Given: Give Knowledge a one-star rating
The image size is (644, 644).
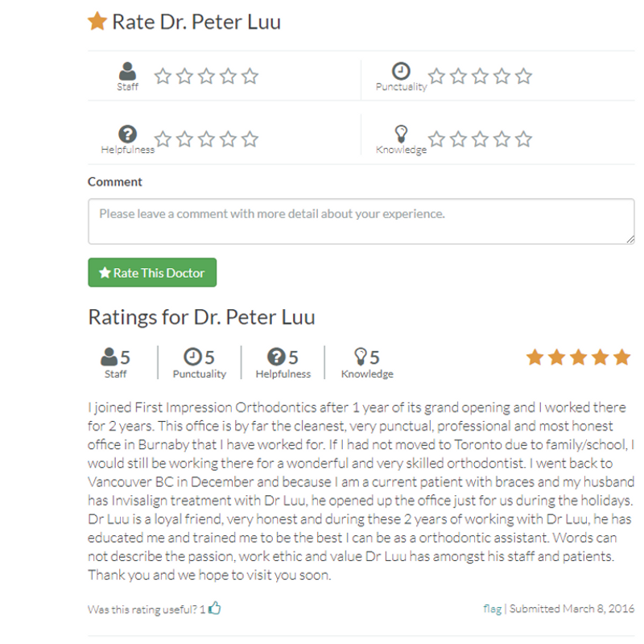Looking at the screenshot, I should tap(436, 139).
